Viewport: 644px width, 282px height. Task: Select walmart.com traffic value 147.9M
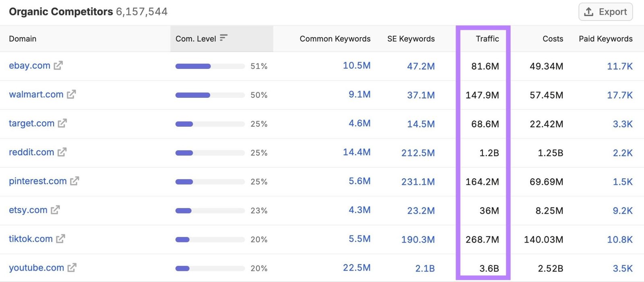[x=482, y=95]
